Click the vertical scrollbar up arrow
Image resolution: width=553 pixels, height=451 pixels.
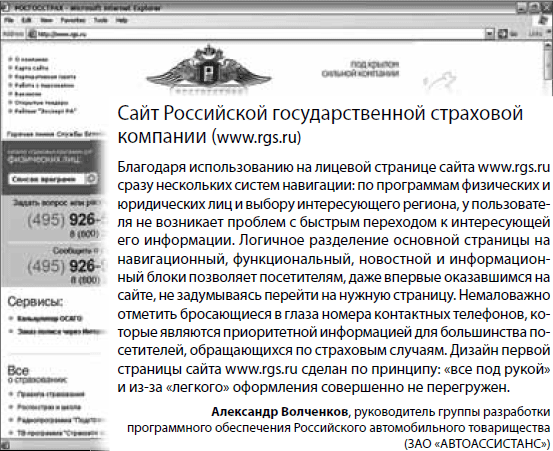pyautogui.click(x=548, y=46)
